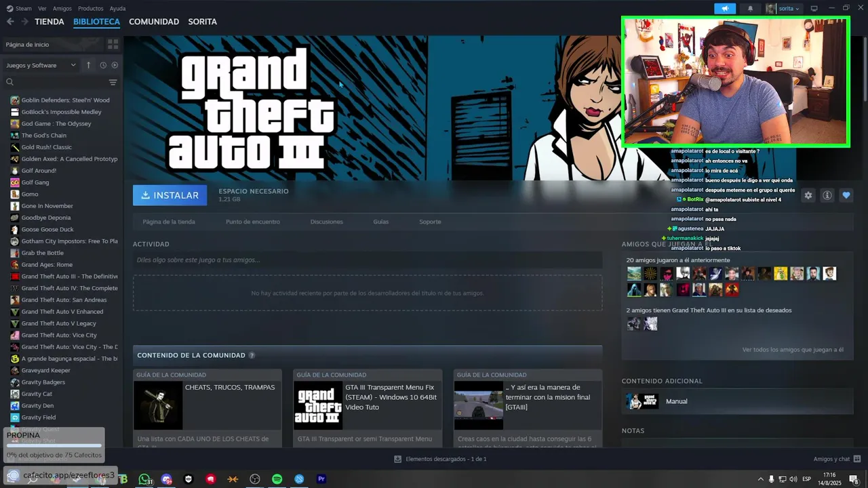Open Discusiones link
The width and height of the screenshot is (868, 488).
(326, 222)
